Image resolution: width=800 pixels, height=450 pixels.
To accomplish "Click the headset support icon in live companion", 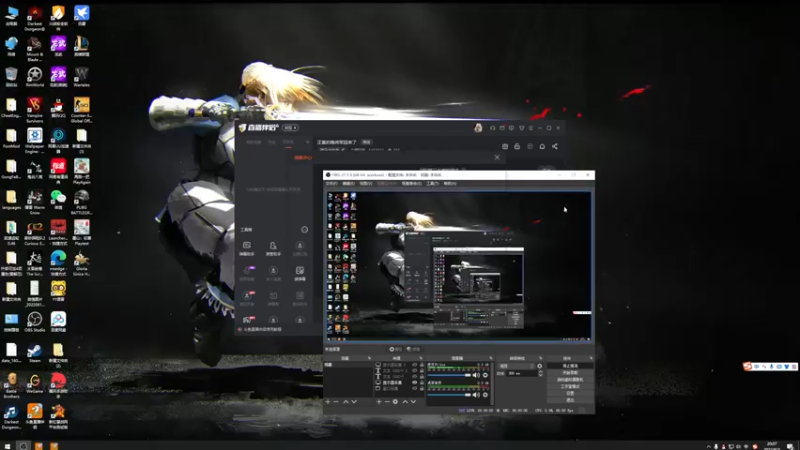I will (492, 128).
